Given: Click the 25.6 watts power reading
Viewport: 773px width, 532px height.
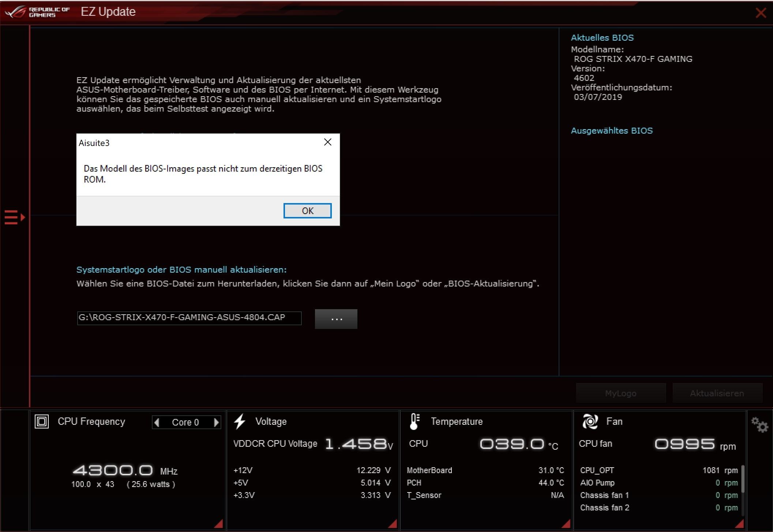Looking at the screenshot, I should click(x=151, y=484).
